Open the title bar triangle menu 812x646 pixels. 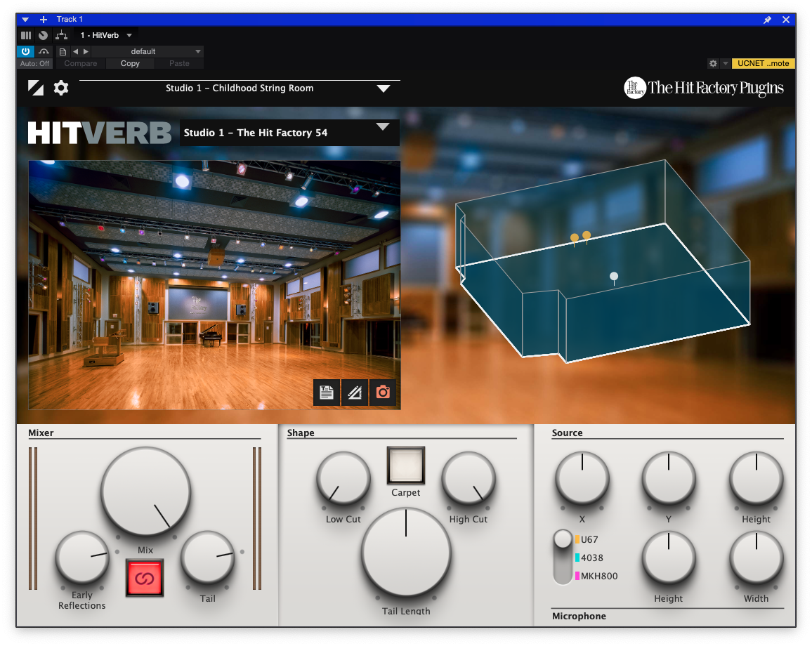(x=25, y=20)
